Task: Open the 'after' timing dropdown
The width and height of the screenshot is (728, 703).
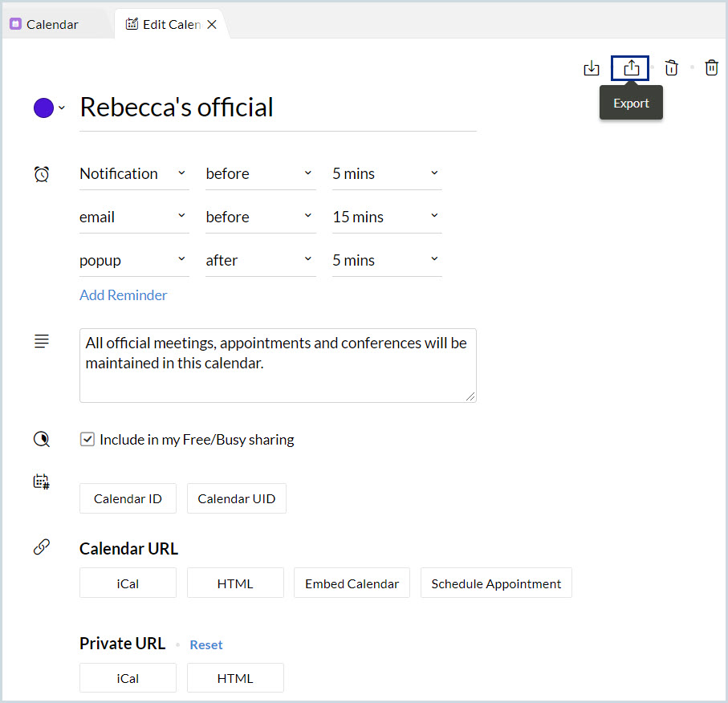Action: [x=259, y=261]
